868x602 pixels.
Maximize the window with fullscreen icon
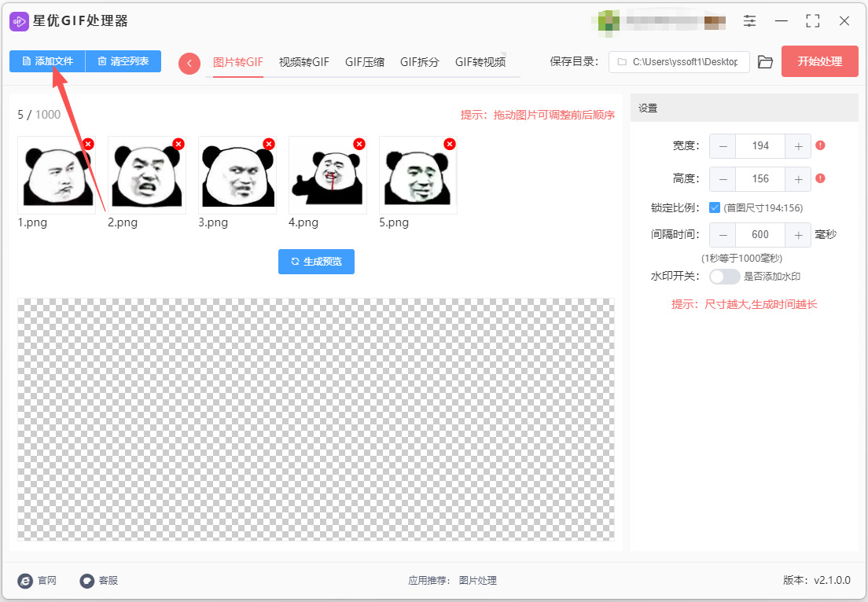[x=813, y=21]
